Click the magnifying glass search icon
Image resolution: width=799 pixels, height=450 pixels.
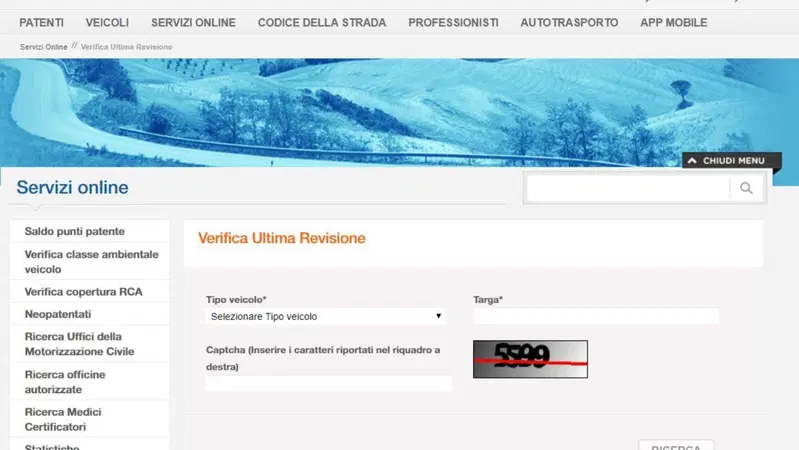pyautogui.click(x=747, y=188)
